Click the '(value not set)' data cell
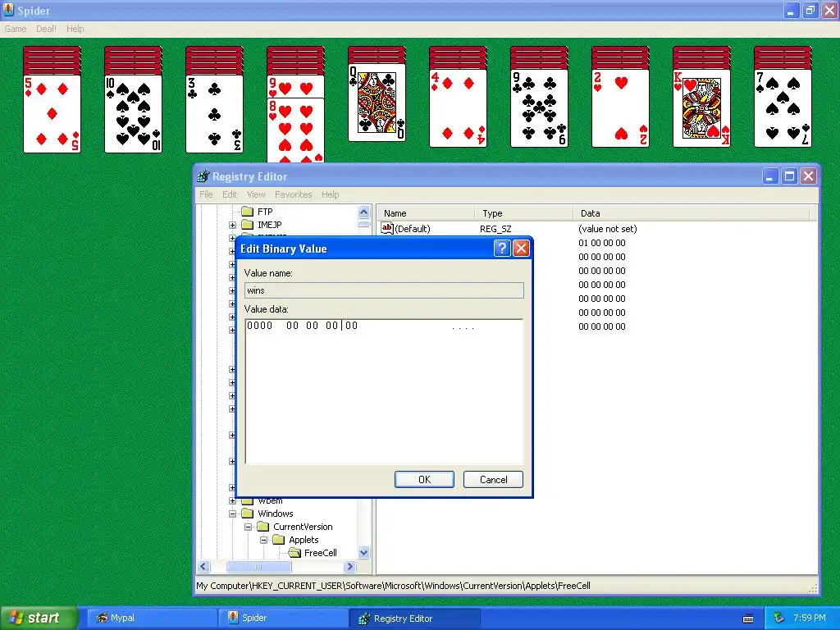Image resolution: width=840 pixels, height=630 pixels. [x=608, y=229]
